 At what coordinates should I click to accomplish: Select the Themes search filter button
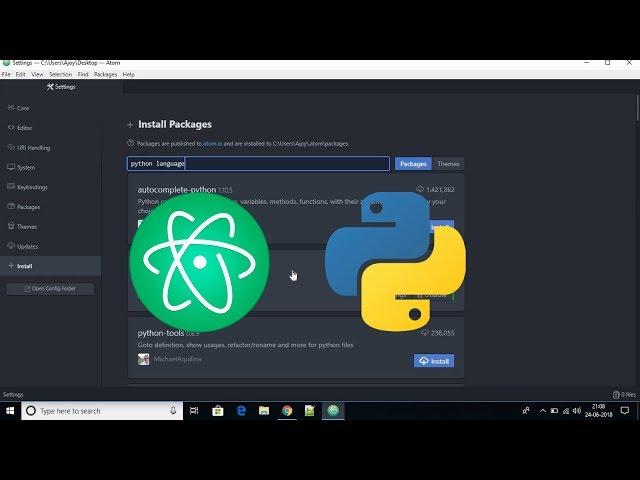(448, 164)
